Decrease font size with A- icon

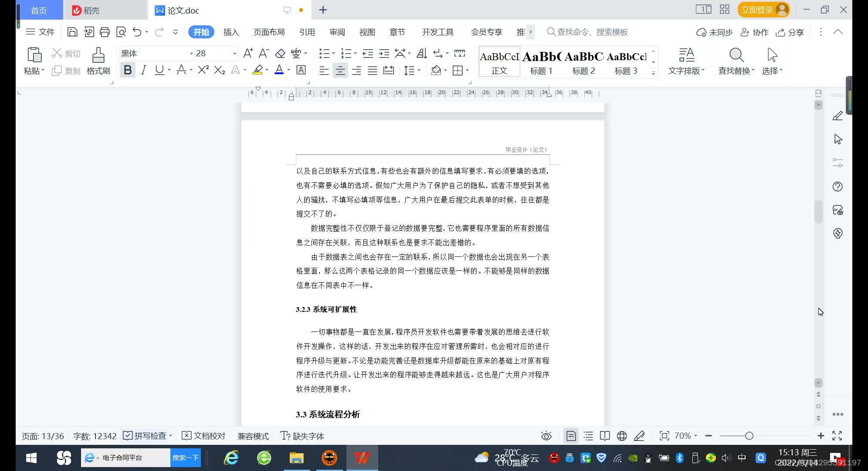point(264,53)
